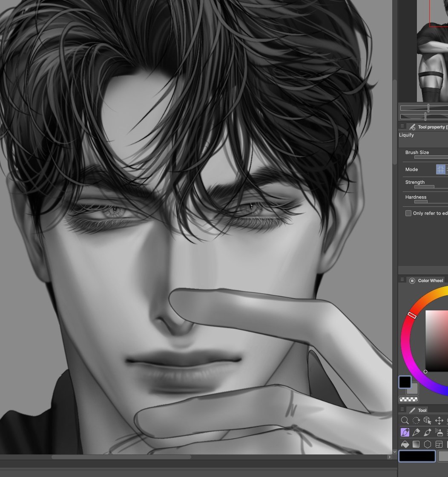This screenshot has width=448, height=477.
Task: Open the Color Wheel panel menu
Action: point(402,280)
